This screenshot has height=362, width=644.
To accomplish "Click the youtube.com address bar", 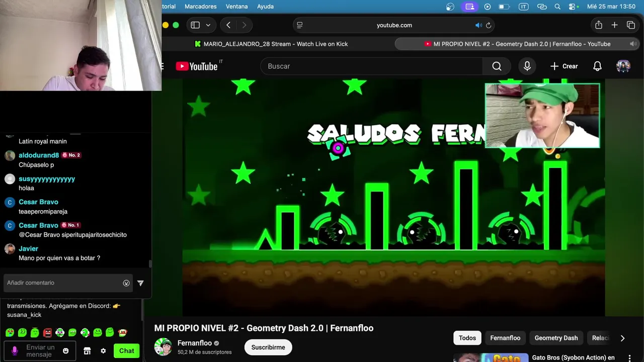I will 394,25.
